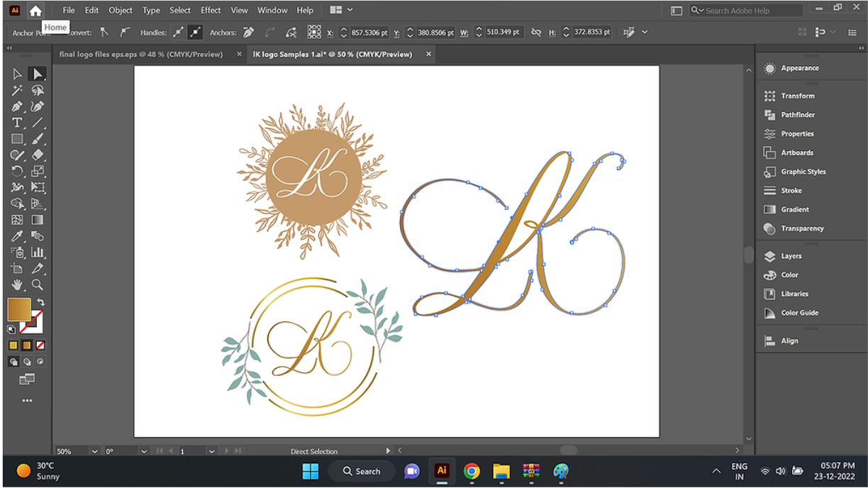Open Google Chrome from the taskbar
868x488 pixels.
click(470, 470)
